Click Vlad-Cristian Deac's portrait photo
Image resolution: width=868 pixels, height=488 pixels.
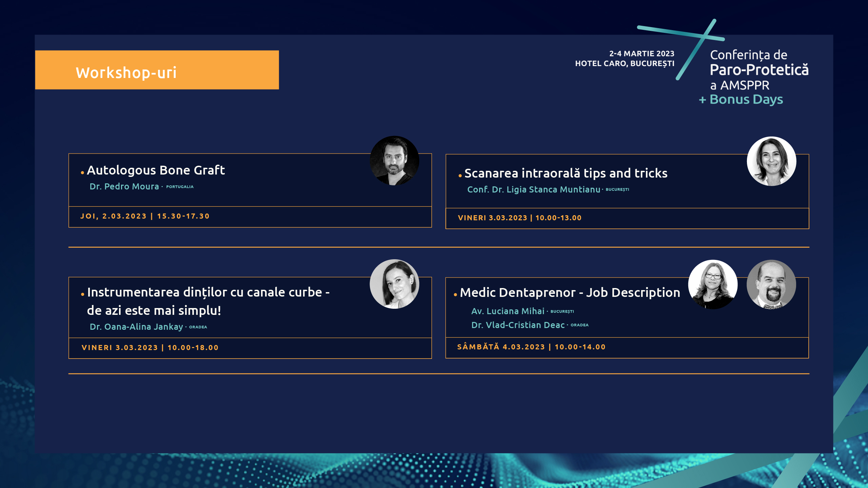tap(771, 284)
